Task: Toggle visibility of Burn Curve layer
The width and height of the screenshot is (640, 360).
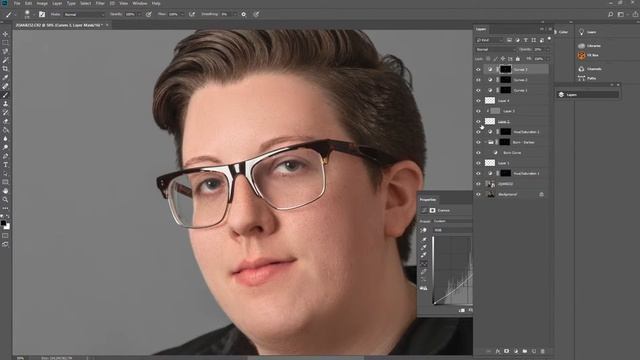Action: (x=478, y=153)
